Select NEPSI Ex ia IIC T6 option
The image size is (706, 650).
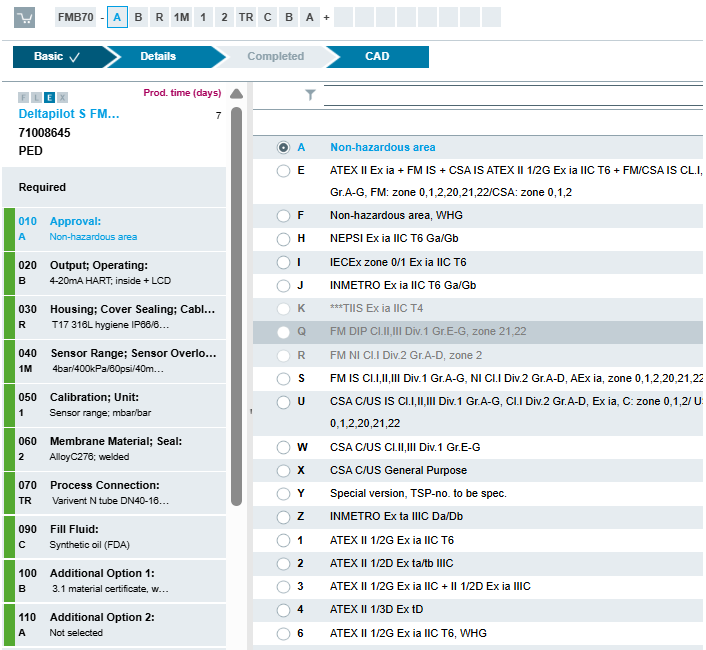284,238
